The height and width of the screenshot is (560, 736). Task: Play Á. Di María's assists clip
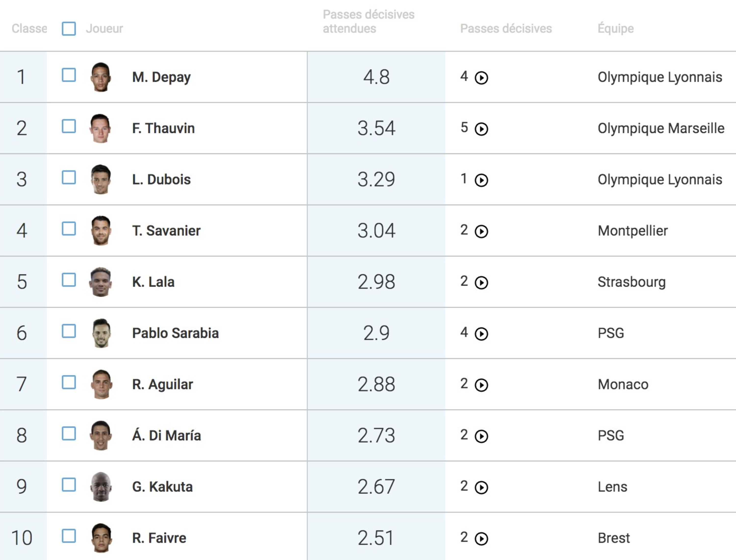pyautogui.click(x=481, y=436)
